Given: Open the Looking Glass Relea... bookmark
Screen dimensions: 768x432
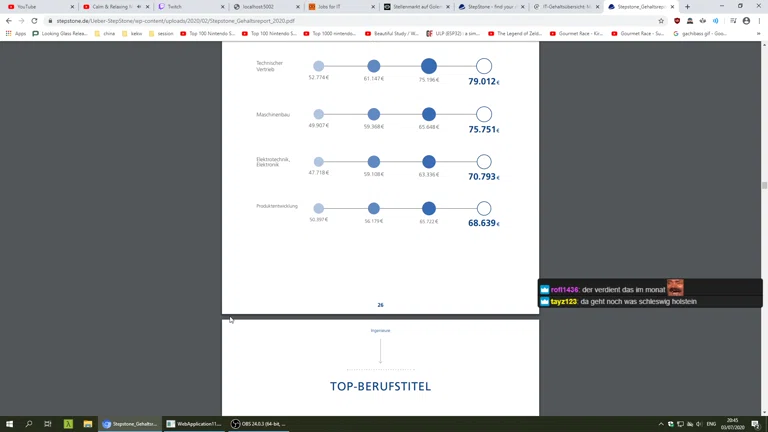Looking at the screenshot, I should pos(60,34).
